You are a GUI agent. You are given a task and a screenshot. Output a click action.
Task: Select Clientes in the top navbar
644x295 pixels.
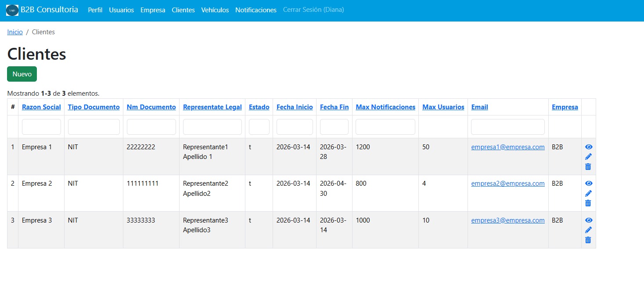tap(183, 10)
